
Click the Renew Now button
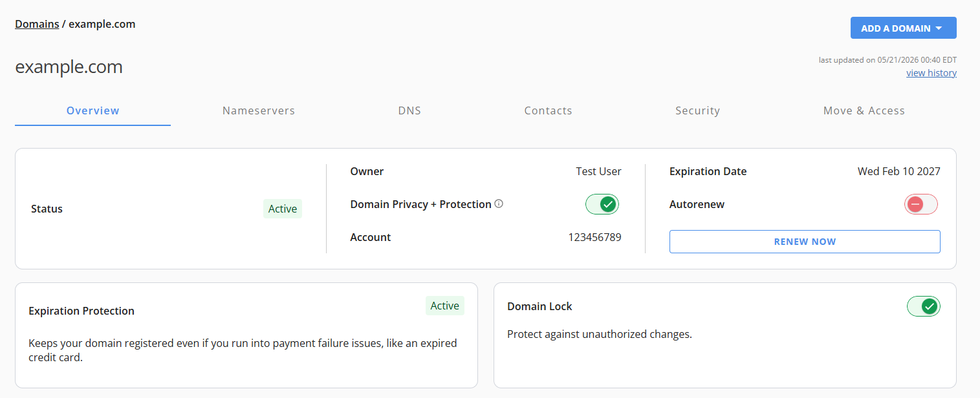(x=805, y=242)
